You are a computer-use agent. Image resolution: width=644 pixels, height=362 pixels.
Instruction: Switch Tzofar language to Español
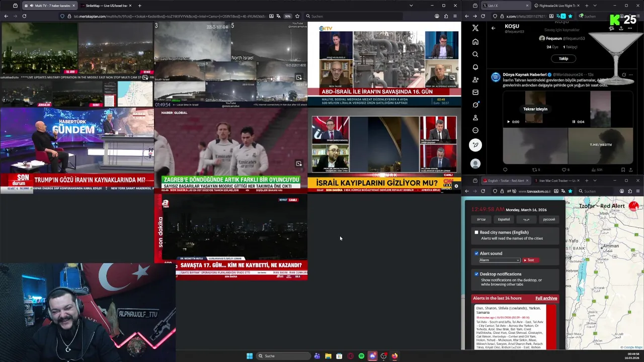tap(504, 219)
